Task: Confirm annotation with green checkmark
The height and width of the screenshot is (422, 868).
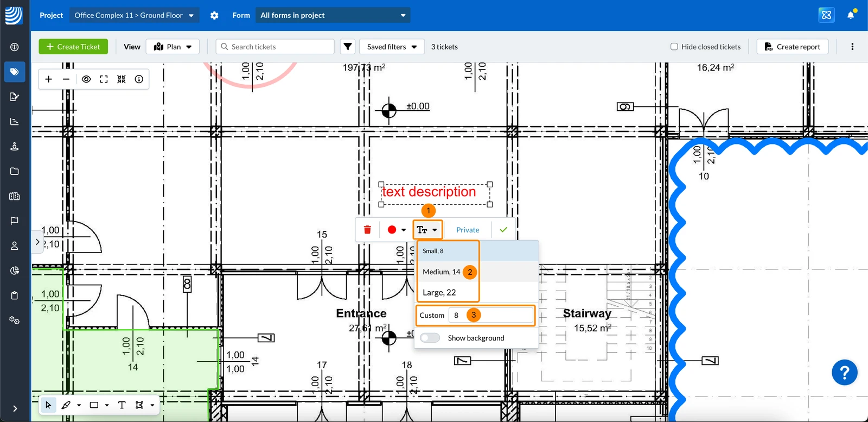Action: pos(503,230)
